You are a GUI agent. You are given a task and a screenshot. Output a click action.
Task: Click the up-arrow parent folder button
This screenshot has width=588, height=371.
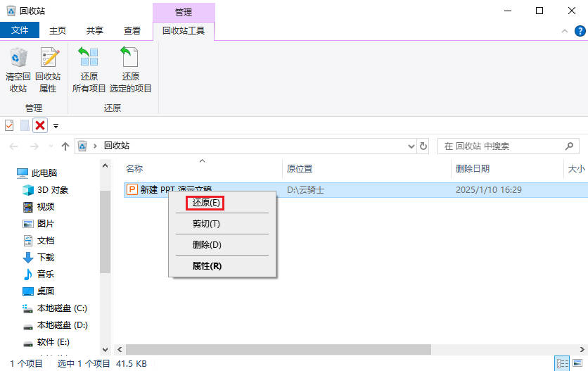[x=65, y=146]
